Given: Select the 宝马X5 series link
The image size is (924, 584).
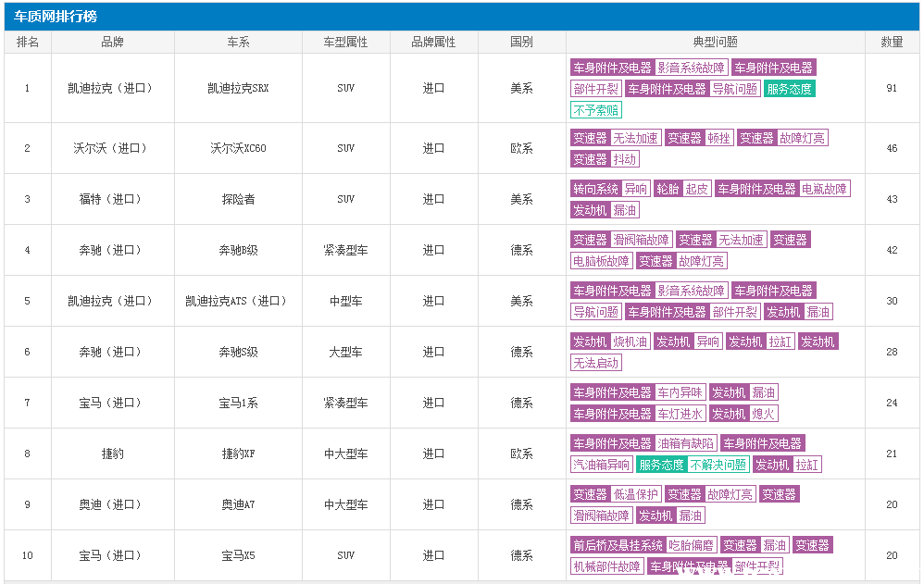Looking at the screenshot, I should (x=238, y=555).
